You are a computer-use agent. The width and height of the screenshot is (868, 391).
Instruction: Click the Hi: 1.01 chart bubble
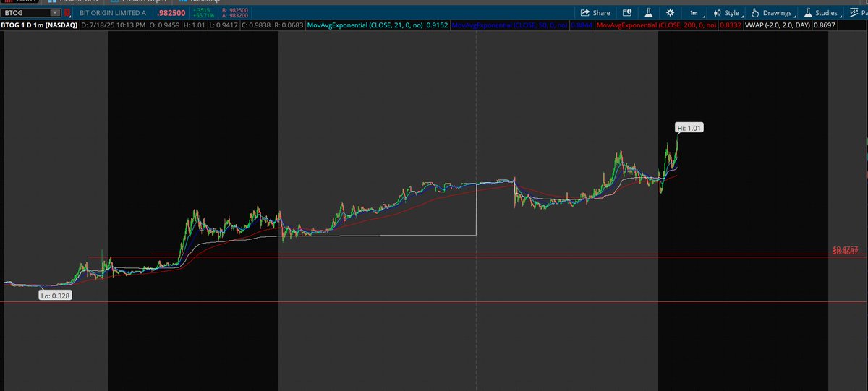689,127
